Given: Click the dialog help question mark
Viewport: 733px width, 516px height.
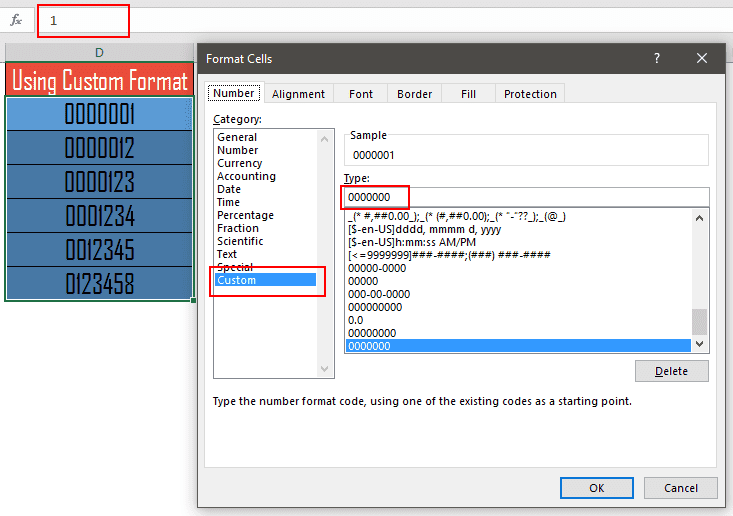Looking at the screenshot, I should click(x=657, y=59).
